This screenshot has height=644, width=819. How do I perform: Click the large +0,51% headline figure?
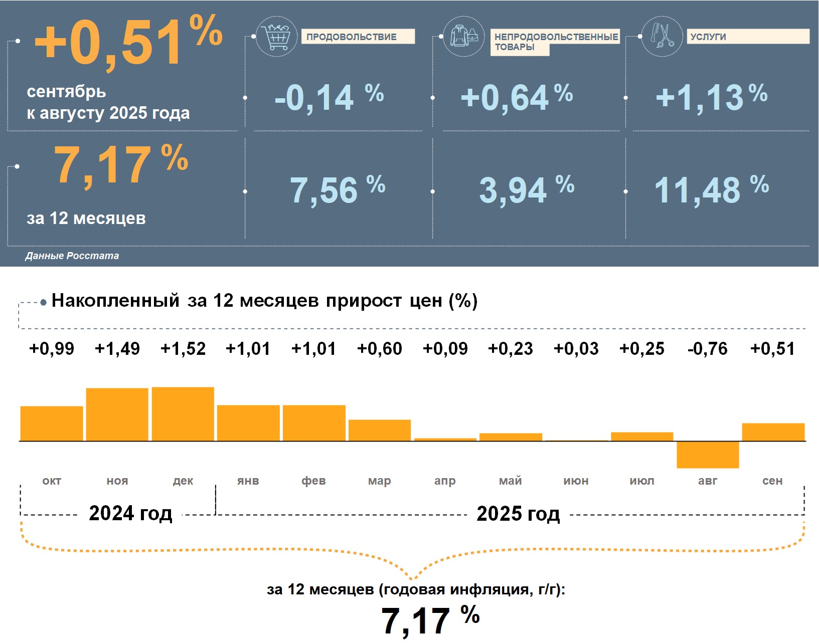pyautogui.click(x=128, y=43)
